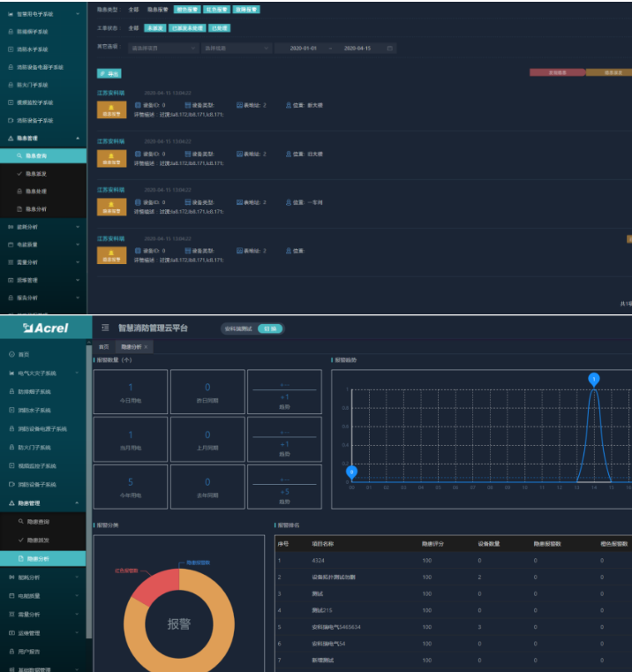632x672 pixels.
Task: Click the orange segment of the 报警 donut chart
Action: tap(222, 626)
